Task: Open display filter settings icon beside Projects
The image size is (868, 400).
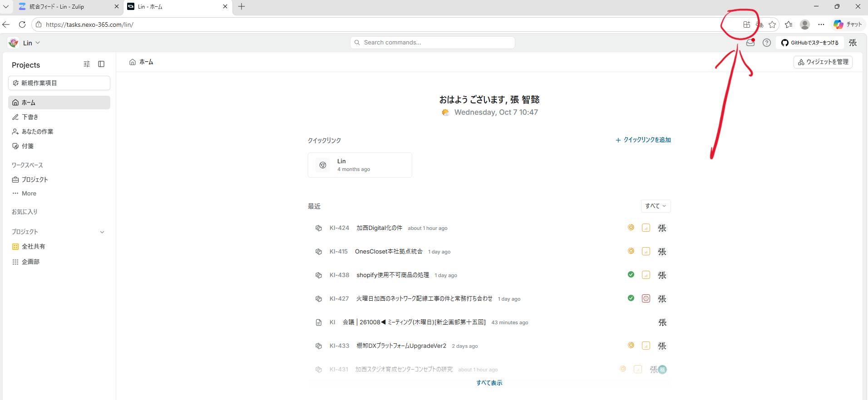Action: click(x=87, y=64)
